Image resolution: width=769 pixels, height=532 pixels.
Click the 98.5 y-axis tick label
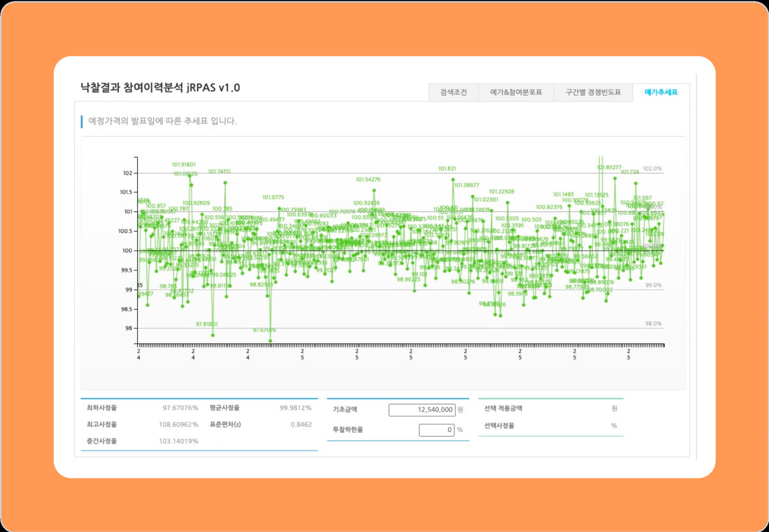(x=126, y=309)
